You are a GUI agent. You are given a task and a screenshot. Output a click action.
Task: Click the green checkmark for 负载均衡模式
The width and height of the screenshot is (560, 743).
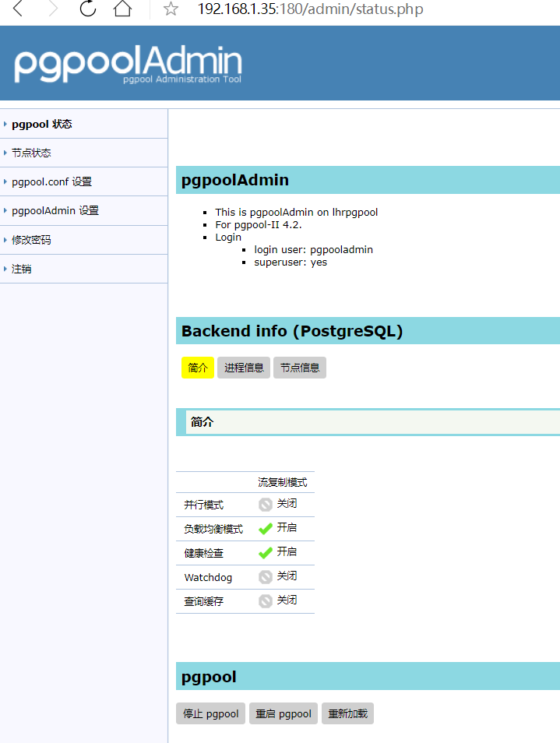(x=266, y=528)
